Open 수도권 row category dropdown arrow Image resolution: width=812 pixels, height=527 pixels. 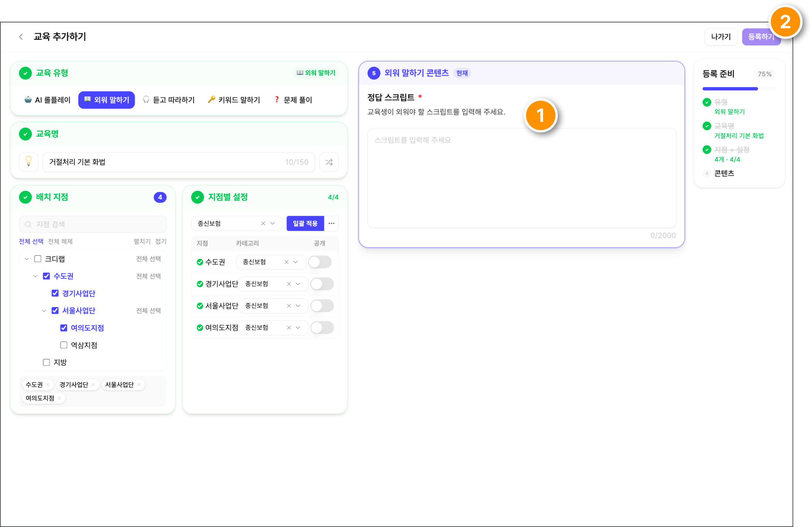pos(296,262)
